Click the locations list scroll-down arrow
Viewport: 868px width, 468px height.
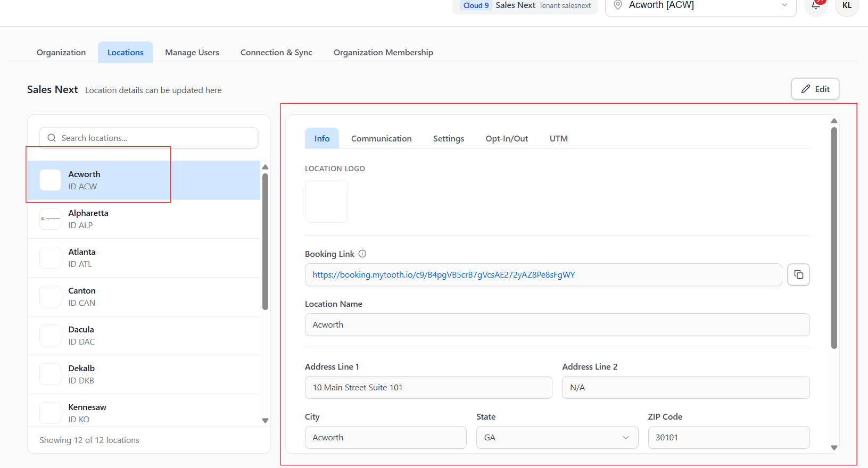coord(265,421)
